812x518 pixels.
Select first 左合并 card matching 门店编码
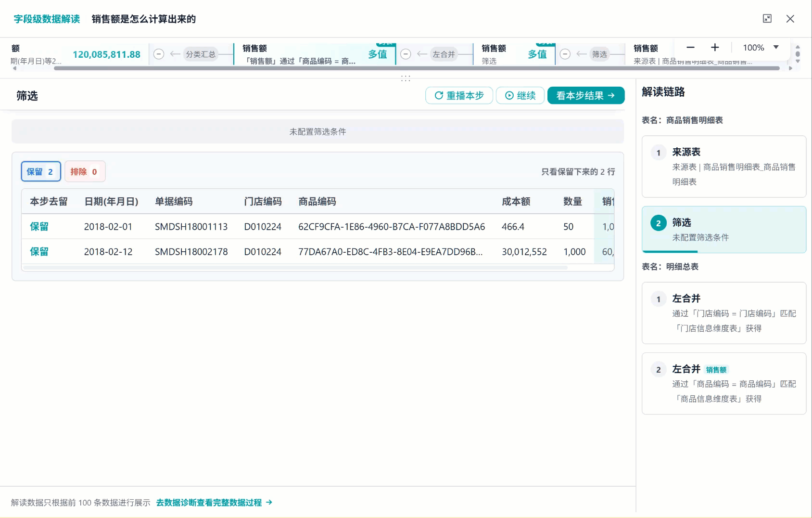click(x=724, y=313)
